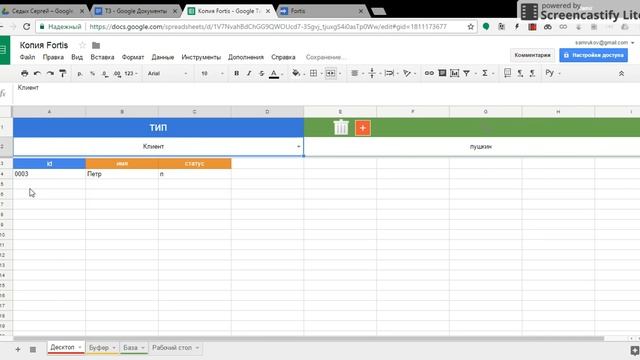The width and height of the screenshot is (640, 360).
Task: Increase decimal places
Action: (117, 73)
